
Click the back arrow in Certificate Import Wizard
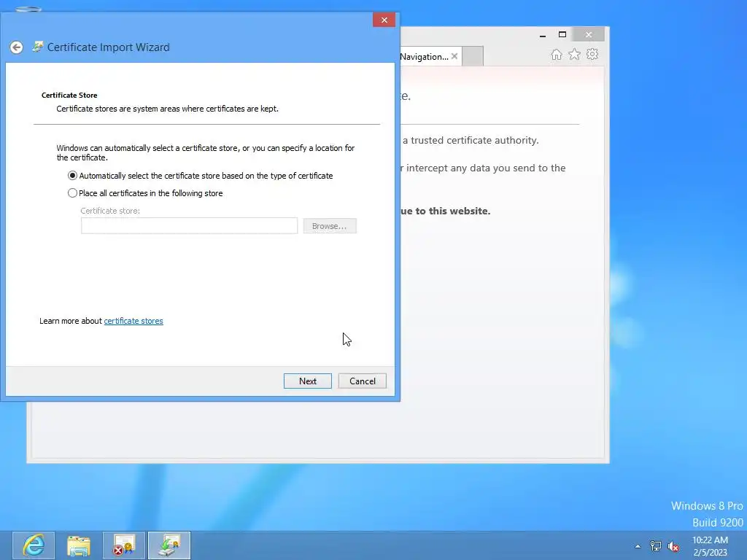point(17,47)
